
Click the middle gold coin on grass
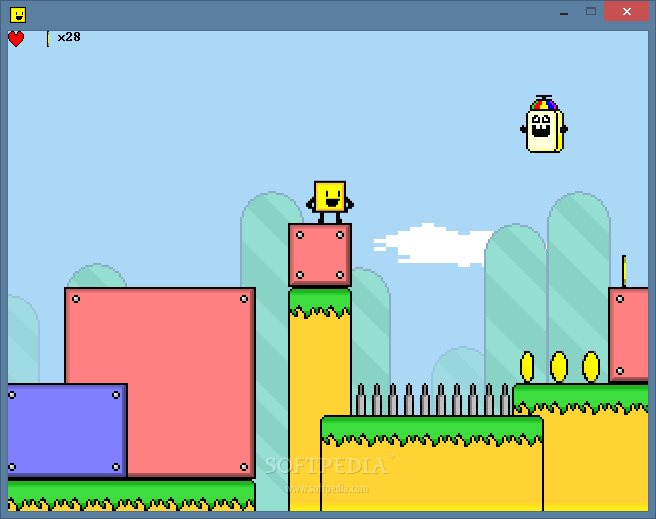click(559, 367)
